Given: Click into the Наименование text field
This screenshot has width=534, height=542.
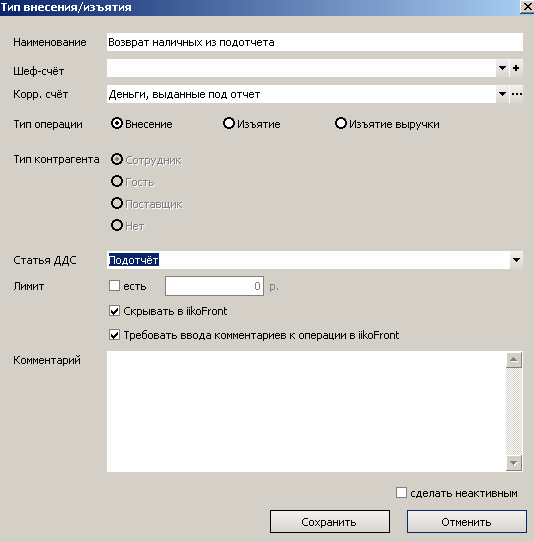Looking at the screenshot, I should tap(315, 42).
